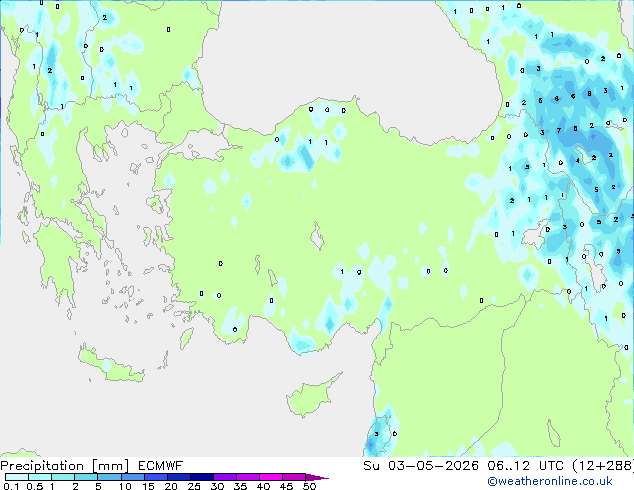Click the legend value label '15'
The image size is (634, 490).
tap(148, 486)
